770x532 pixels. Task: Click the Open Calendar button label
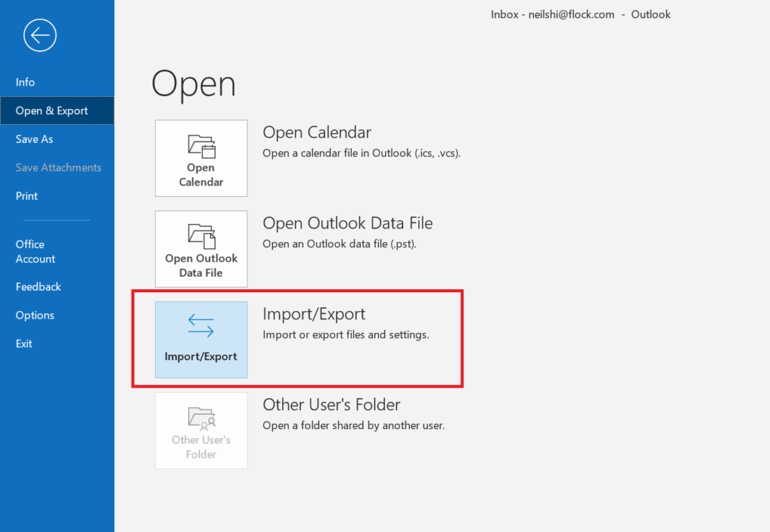click(x=201, y=175)
